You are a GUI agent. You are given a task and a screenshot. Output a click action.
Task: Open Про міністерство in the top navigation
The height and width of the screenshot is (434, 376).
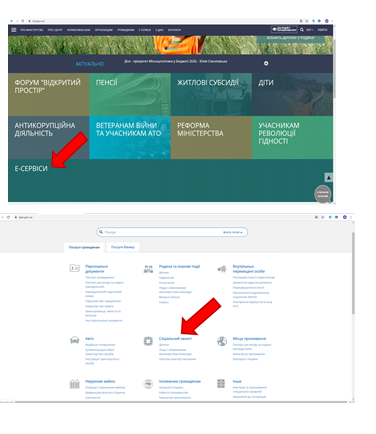coord(32,30)
